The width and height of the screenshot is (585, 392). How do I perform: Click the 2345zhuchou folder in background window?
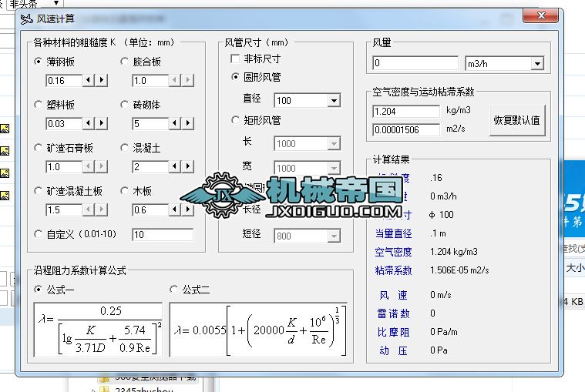point(144,390)
